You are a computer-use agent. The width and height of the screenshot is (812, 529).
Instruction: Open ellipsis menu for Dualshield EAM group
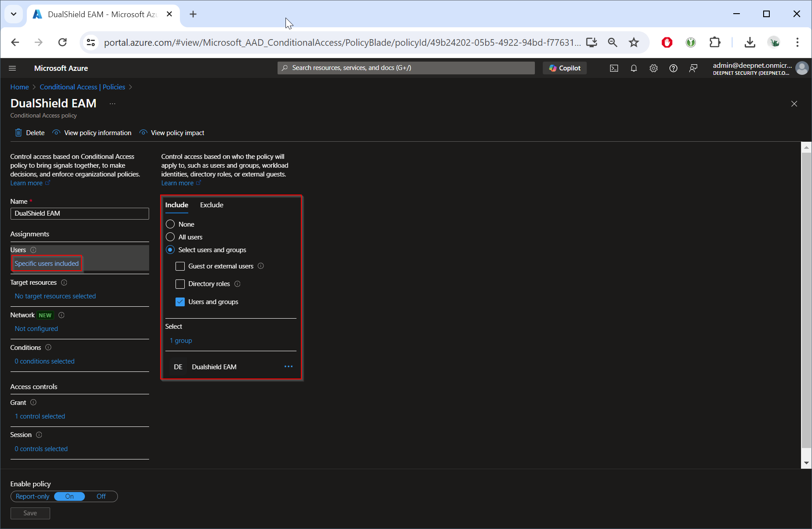[289, 367]
